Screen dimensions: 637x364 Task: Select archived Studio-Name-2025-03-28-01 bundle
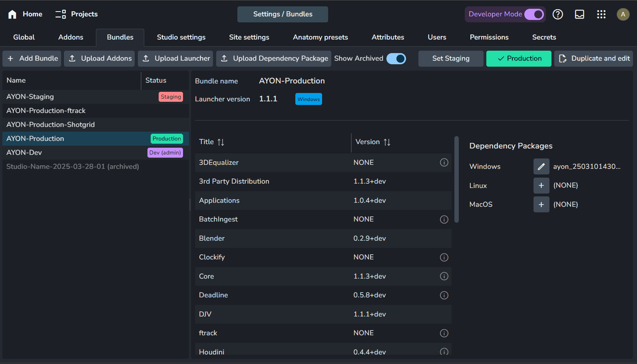[x=96, y=166]
